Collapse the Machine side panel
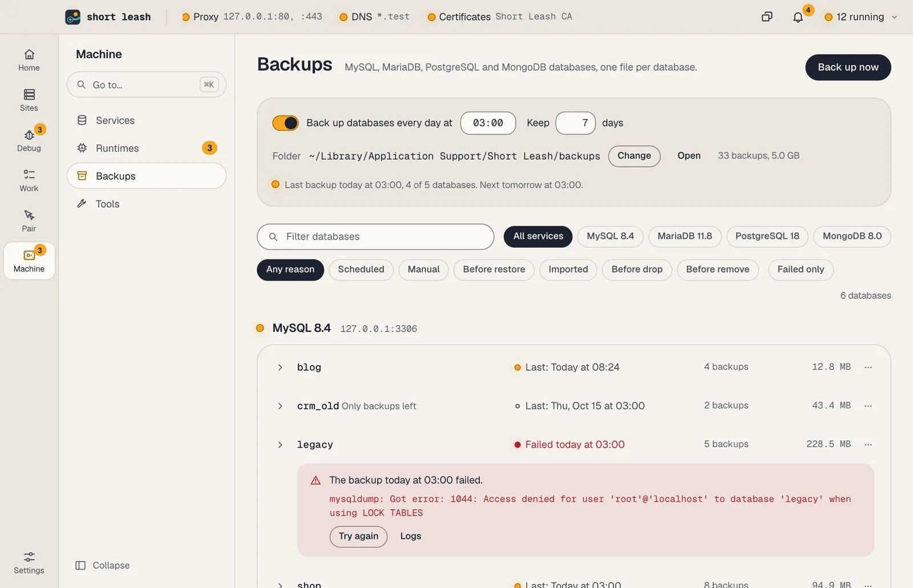The image size is (913, 588). click(x=103, y=565)
